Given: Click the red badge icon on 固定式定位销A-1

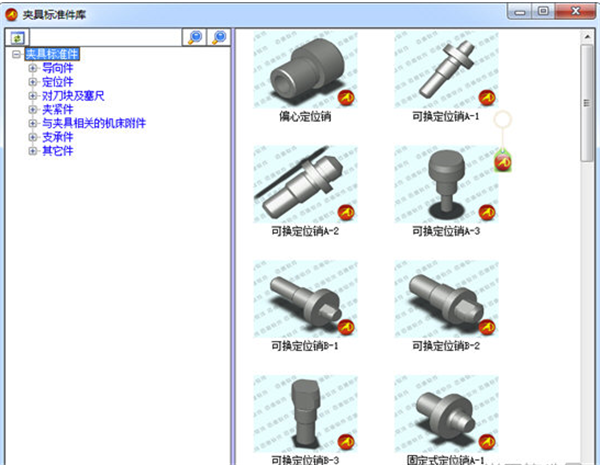Looking at the screenshot, I should coord(487,442).
